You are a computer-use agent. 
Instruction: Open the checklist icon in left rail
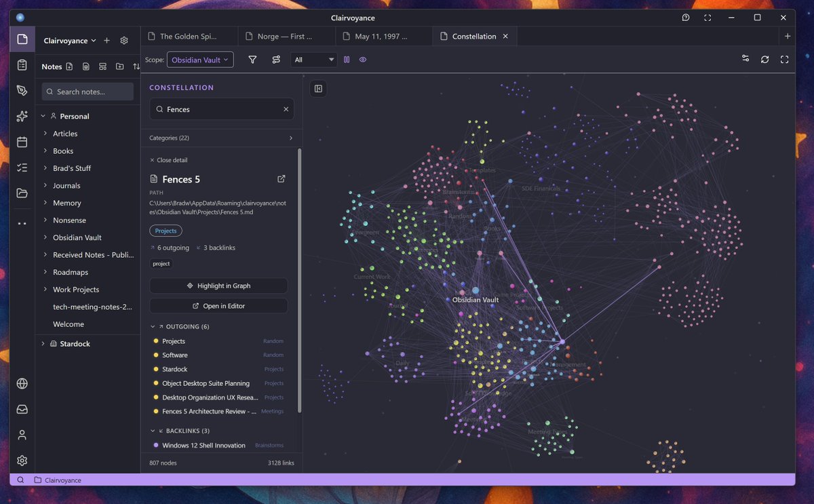click(x=22, y=168)
